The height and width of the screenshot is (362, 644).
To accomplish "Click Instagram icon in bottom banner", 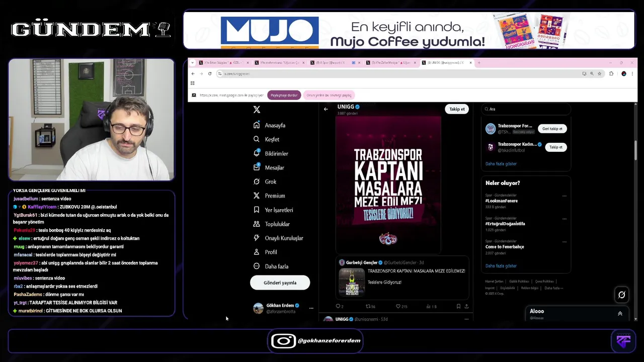I will [283, 341].
